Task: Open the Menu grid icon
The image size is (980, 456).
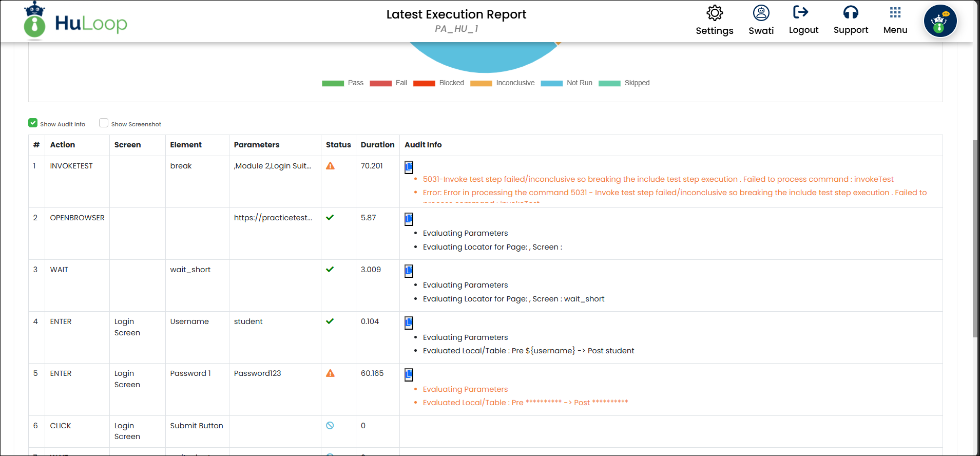Action: pos(895,13)
